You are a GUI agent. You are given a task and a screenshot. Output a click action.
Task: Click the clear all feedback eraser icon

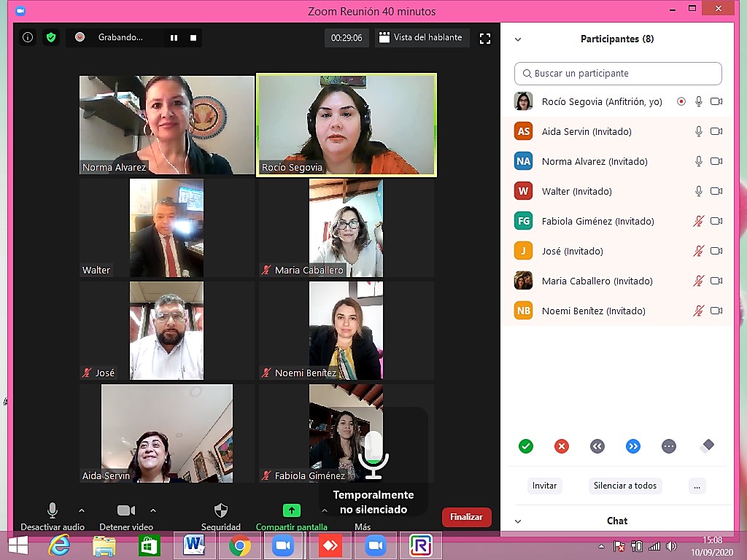point(708,446)
